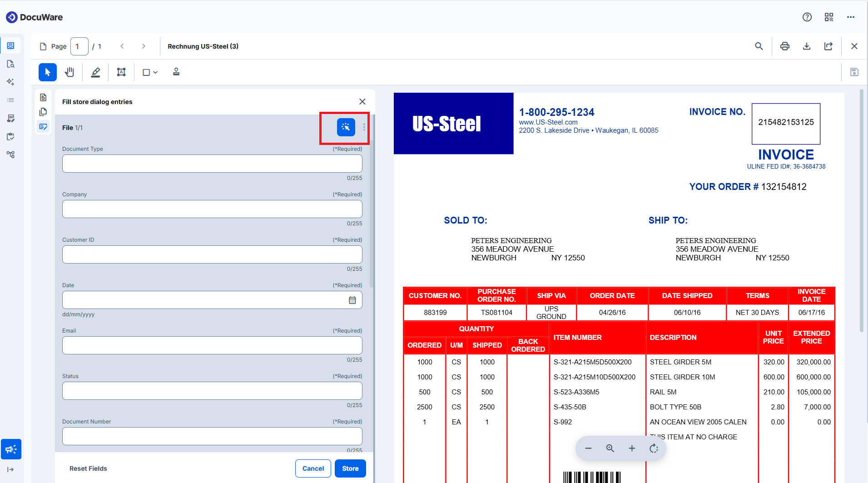Viewport: 868px width, 483px height.
Task: Close the document viewer
Action: click(x=854, y=46)
